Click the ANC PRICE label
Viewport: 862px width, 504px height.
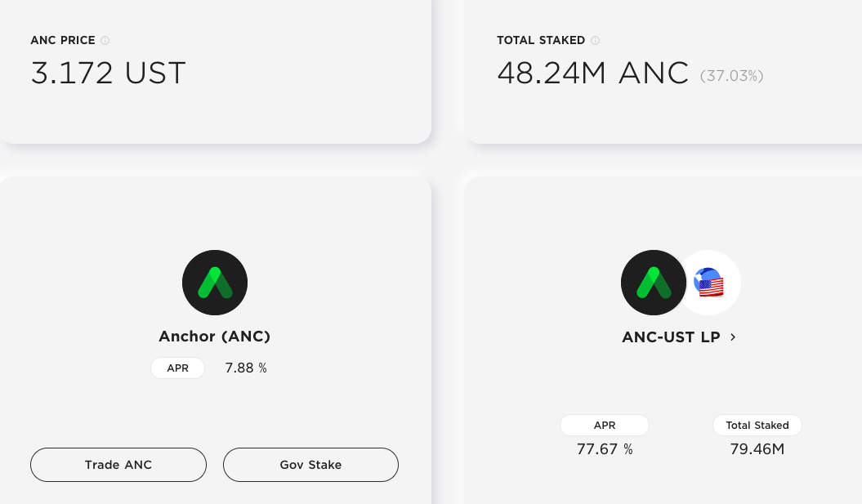[x=63, y=40]
